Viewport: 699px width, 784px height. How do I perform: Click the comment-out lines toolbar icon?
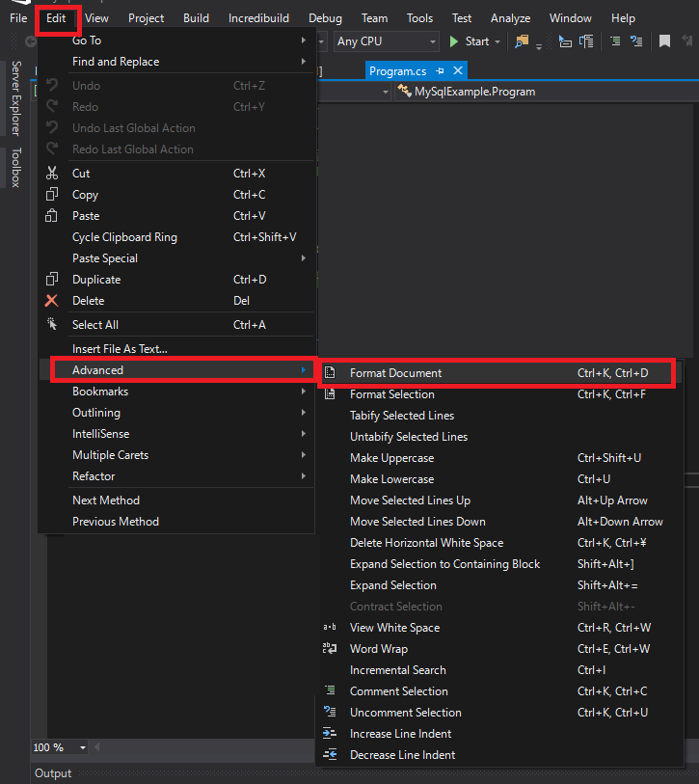tap(615, 41)
